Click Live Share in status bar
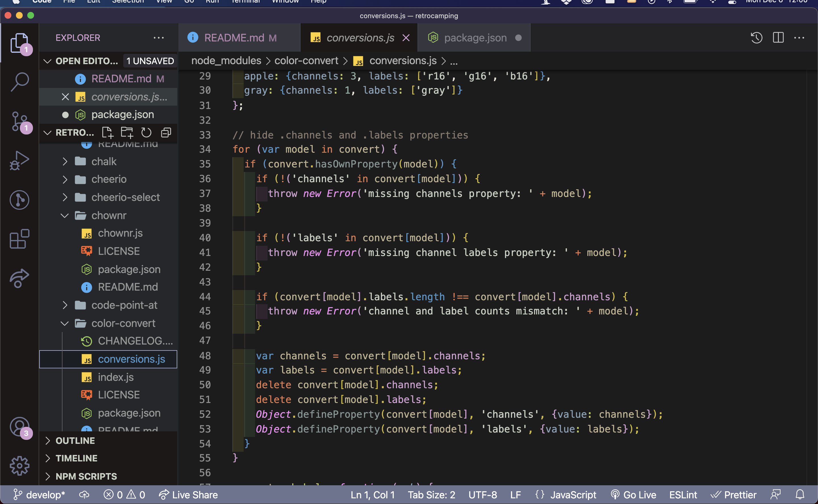 click(189, 495)
